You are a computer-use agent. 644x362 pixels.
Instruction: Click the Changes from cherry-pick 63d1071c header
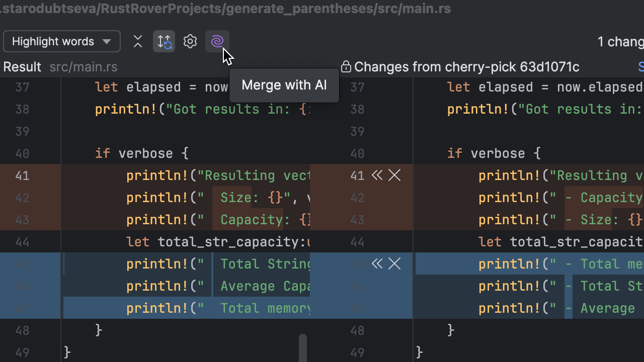[x=466, y=67]
